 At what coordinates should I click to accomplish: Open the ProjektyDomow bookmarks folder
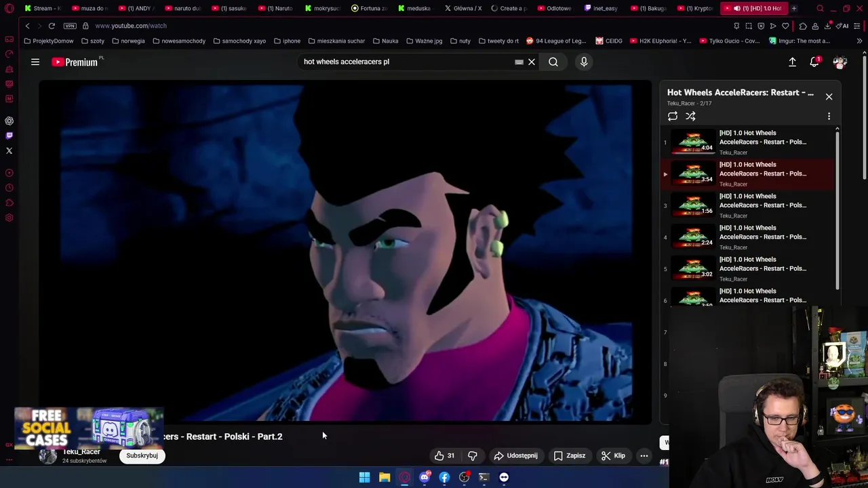point(48,41)
